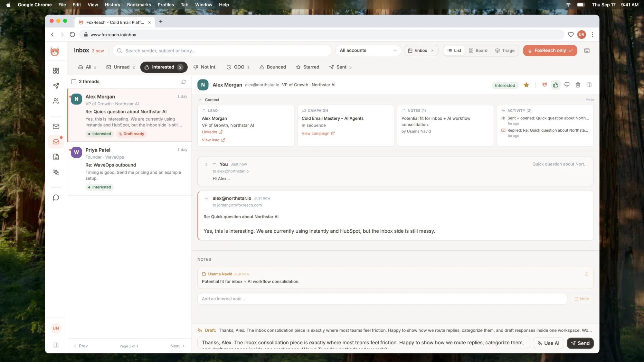This screenshot has height=362, width=644.
Task: Remove the /inbox filter chip
Action: [x=432, y=51]
